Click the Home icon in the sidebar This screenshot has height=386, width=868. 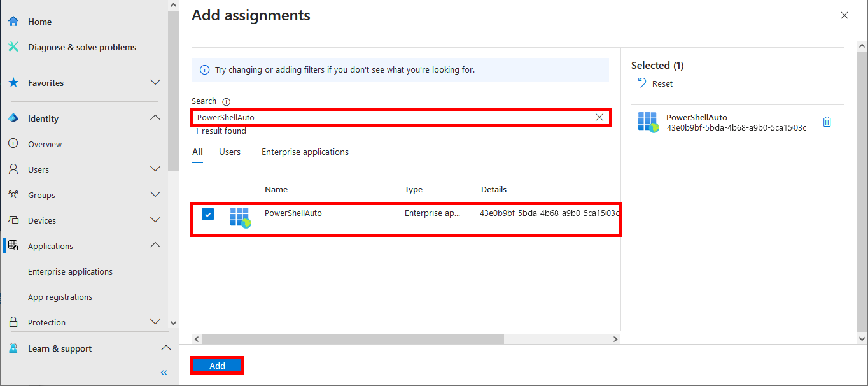point(13,21)
